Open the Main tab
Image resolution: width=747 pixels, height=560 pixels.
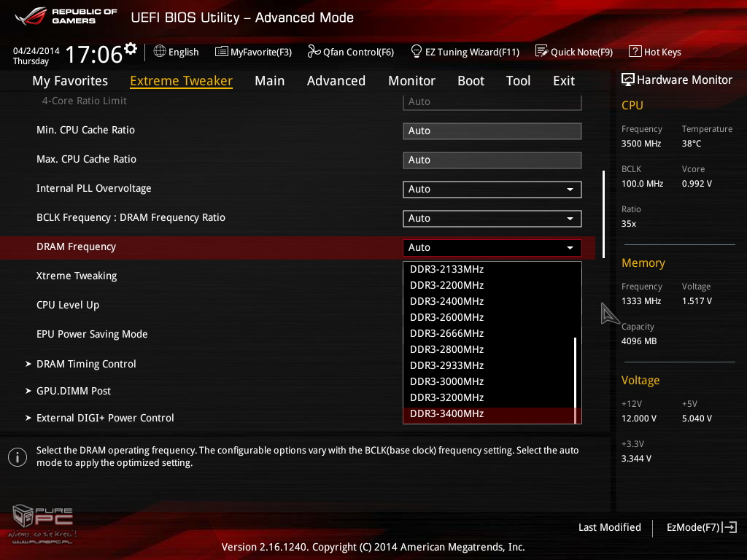[269, 81]
